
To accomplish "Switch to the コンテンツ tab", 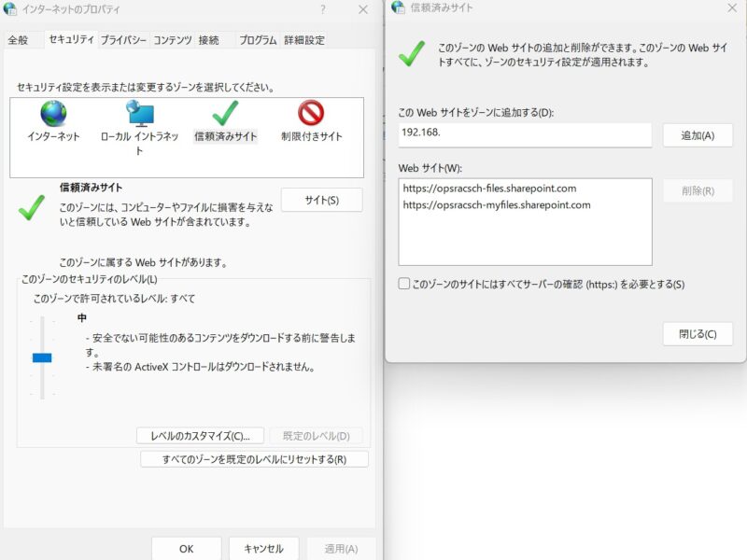I will (173, 40).
